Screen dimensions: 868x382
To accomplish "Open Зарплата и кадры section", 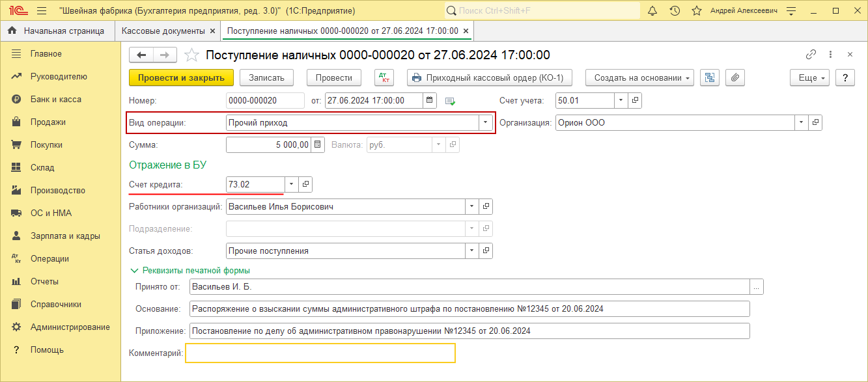I will 60,236.
